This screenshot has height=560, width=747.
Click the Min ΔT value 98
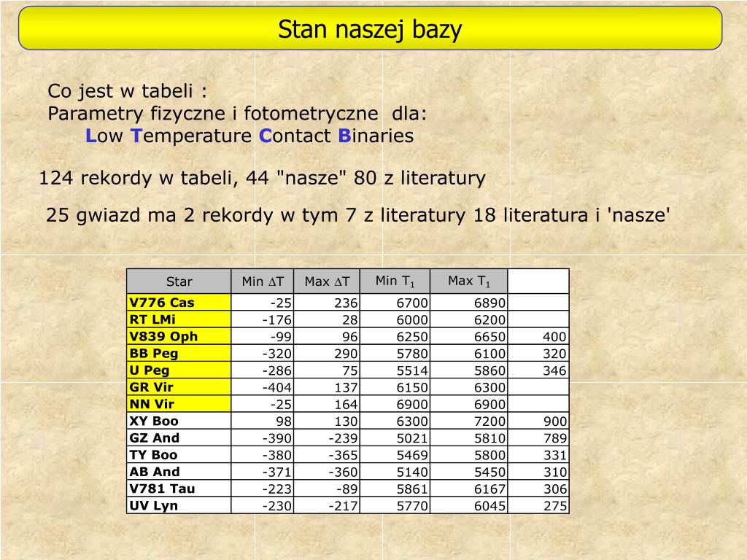(x=284, y=421)
